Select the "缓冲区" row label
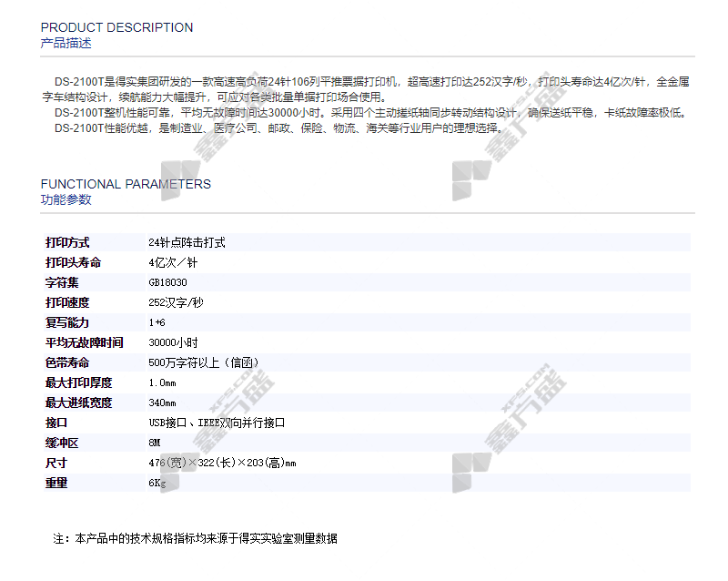The height and width of the screenshot is (581, 728). [x=62, y=443]
